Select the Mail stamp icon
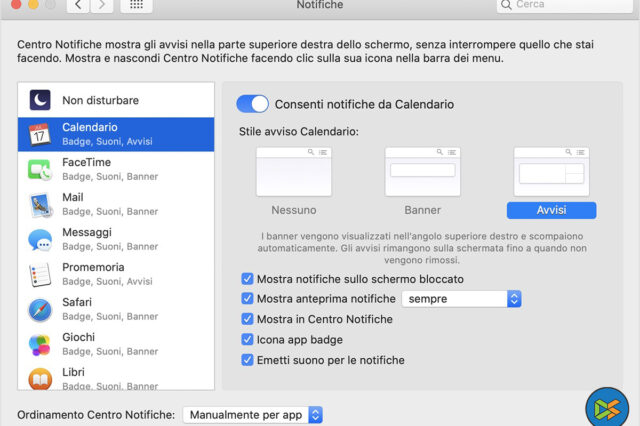Viewport: 640px width, 426px height. coord(40,205)
